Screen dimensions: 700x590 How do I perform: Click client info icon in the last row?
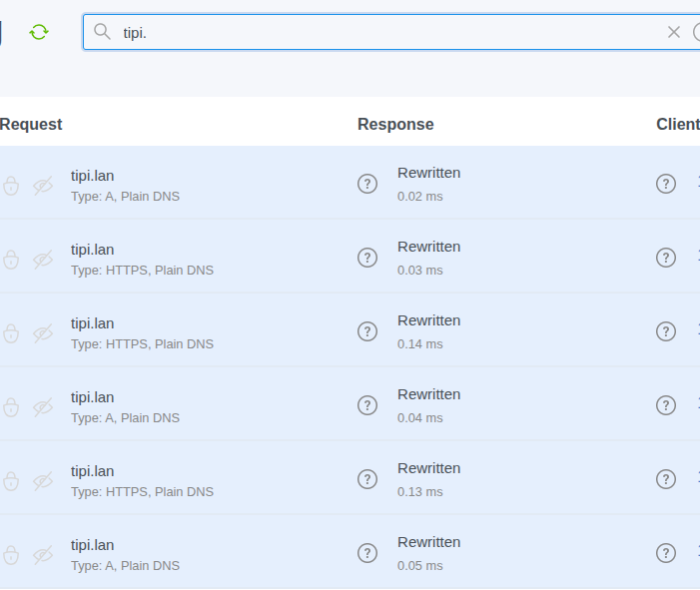[x=666, y=553]
